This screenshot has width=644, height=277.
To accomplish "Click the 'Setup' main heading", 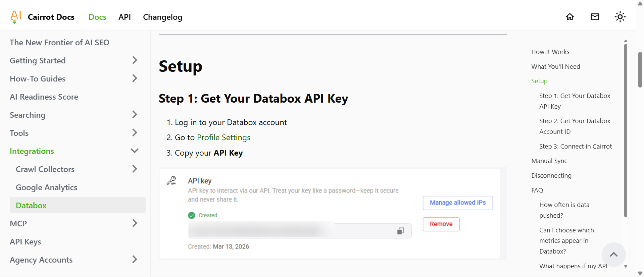I will (181, 66).
